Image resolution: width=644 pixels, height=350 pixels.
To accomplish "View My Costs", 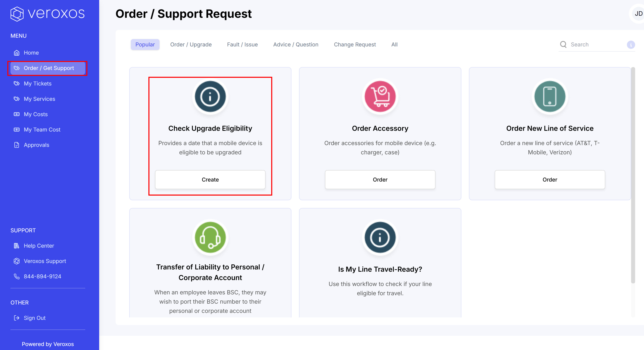I will [48, 114].
